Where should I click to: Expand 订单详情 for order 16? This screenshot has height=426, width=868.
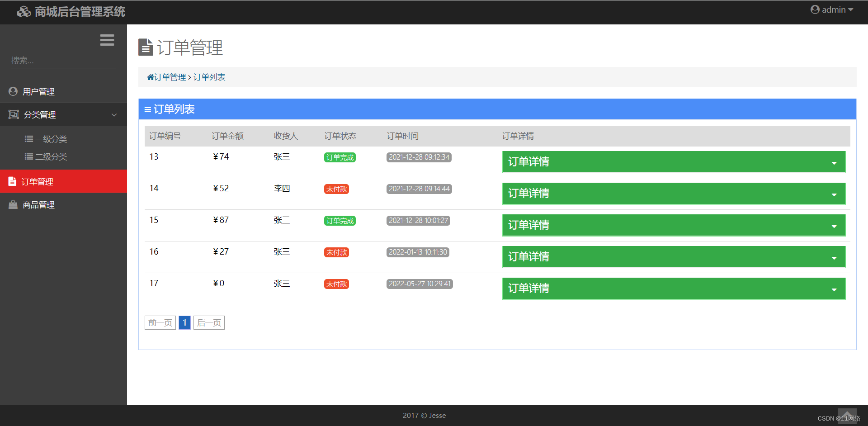point(674,257)
